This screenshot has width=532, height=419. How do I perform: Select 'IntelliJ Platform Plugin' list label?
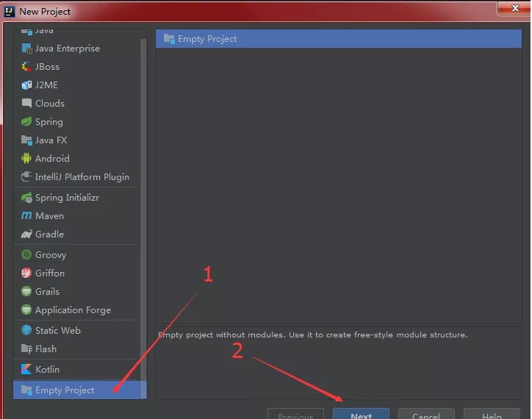[x=82, y=177]
